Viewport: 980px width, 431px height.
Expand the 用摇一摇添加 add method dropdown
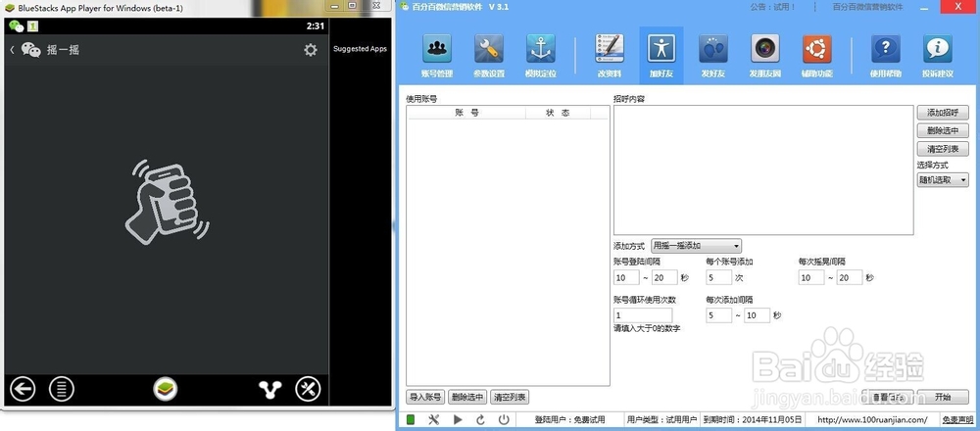[x=696, y=246]
